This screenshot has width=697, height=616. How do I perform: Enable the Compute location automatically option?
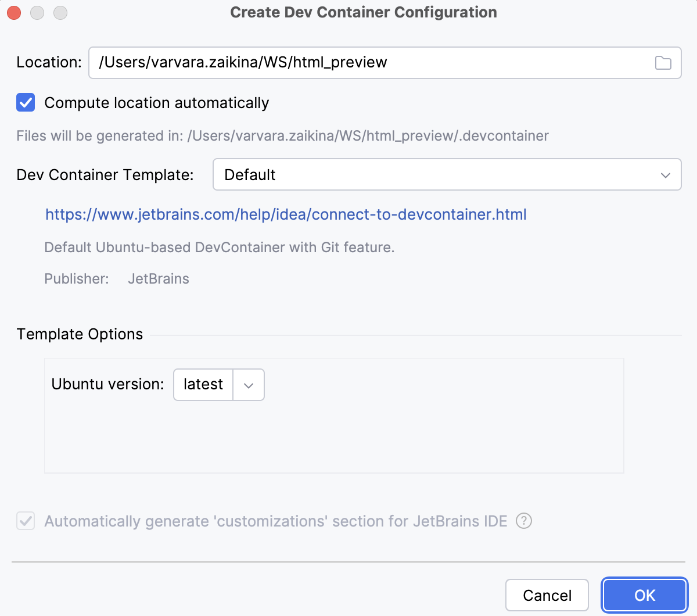click(26, 102)
